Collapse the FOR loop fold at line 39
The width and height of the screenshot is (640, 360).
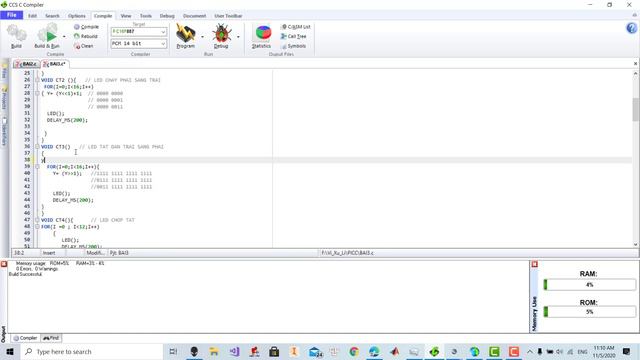(37, 167)
